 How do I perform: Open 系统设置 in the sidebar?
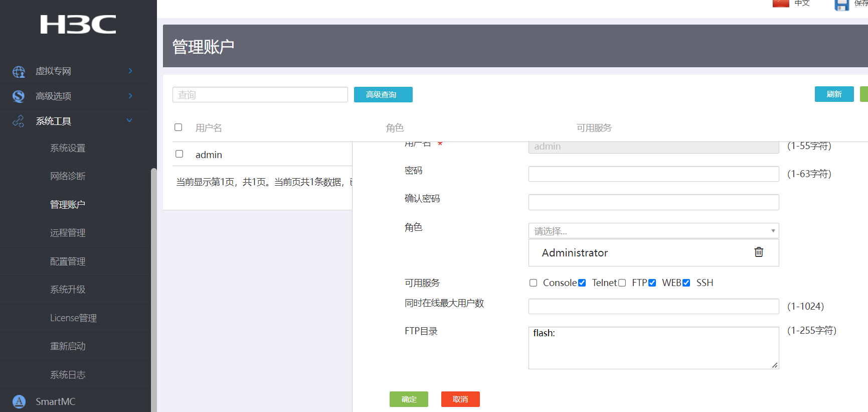68,148
